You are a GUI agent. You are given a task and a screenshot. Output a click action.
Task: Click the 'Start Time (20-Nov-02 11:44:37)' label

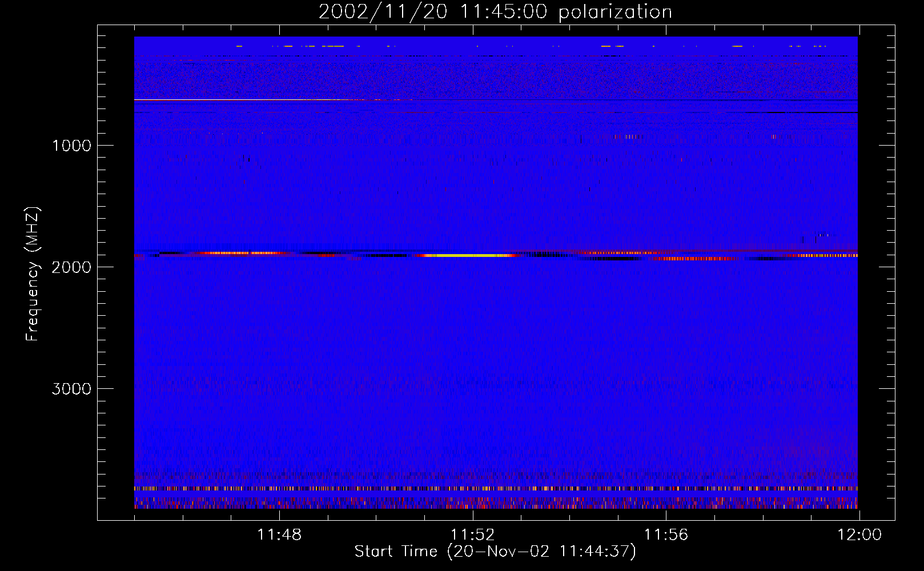coord(495,552)
